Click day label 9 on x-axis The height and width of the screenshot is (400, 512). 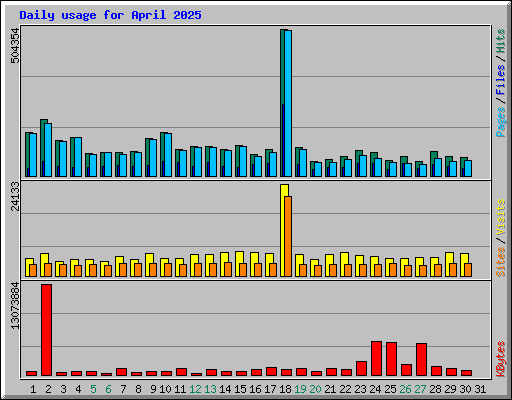pyautogui.click(x=153, y=389)
